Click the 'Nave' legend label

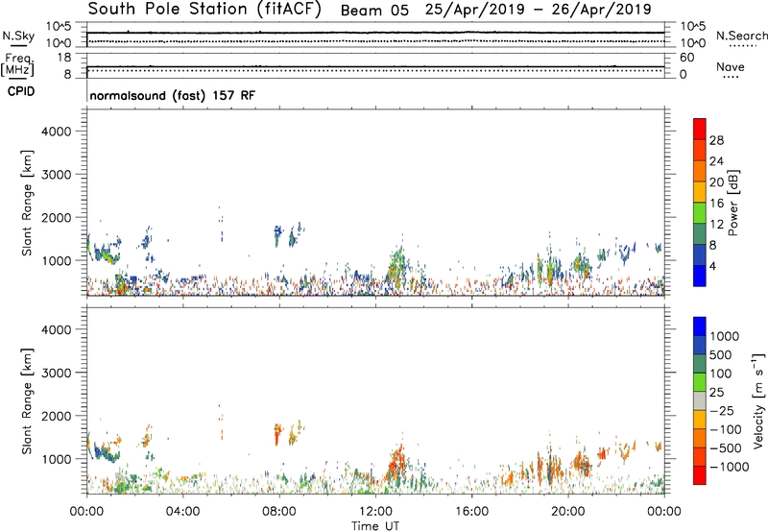[x=731, y=66]
